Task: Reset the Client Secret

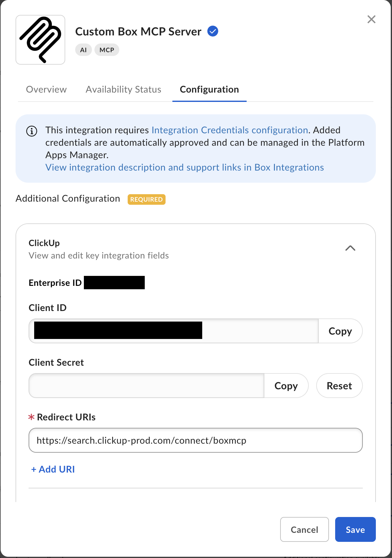Action: 339,386
